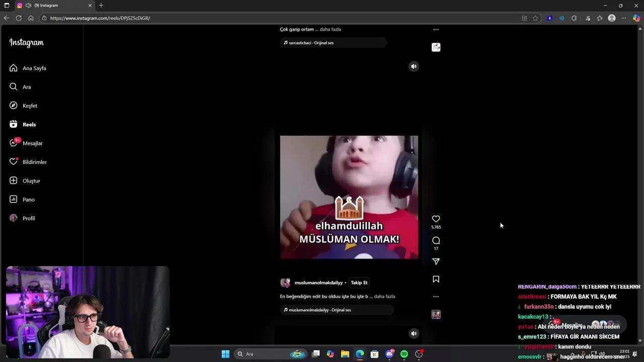Viewport: 644px width, 362px height.
Task: Go back in the browser
Action: tap(7, 18)
